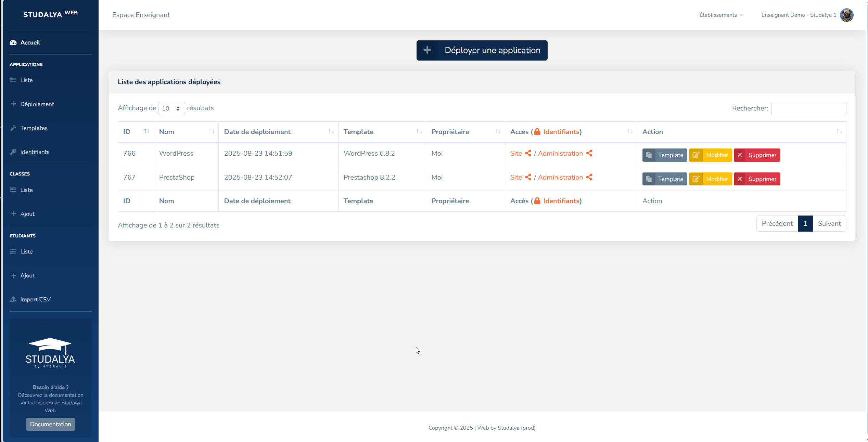Image resolution: width=868 pixels, height=442 pixels.
Task: Open Enseignant Demo user menu
Action: click(799, 15)
